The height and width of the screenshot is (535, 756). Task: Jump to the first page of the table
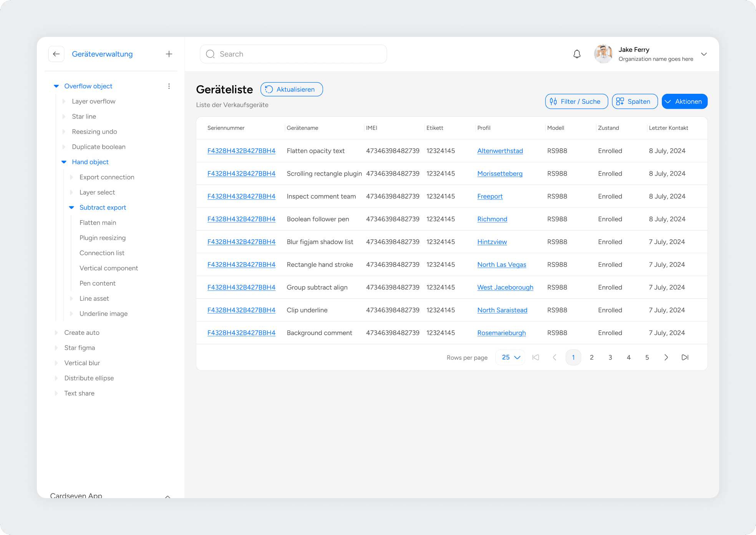(535, 357)
